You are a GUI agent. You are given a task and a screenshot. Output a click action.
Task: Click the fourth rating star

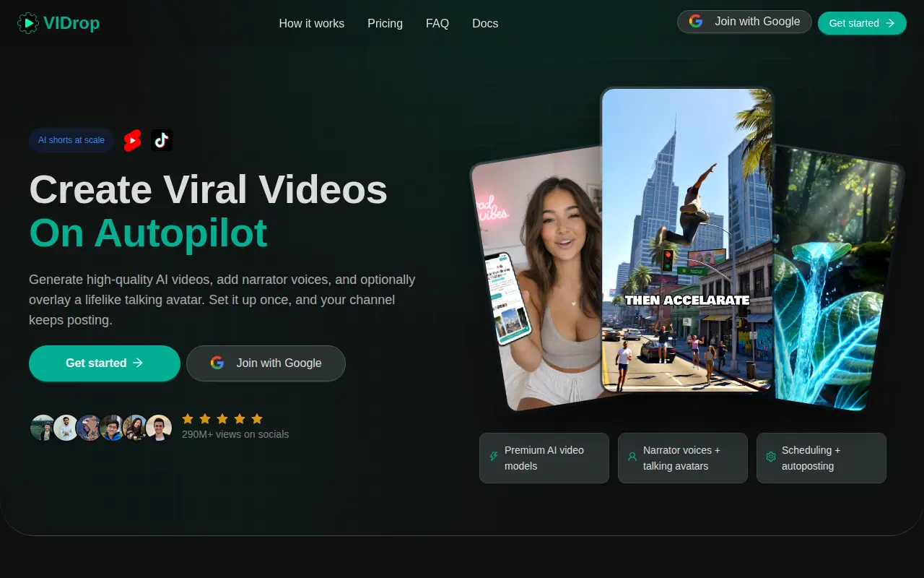[240, 418]
